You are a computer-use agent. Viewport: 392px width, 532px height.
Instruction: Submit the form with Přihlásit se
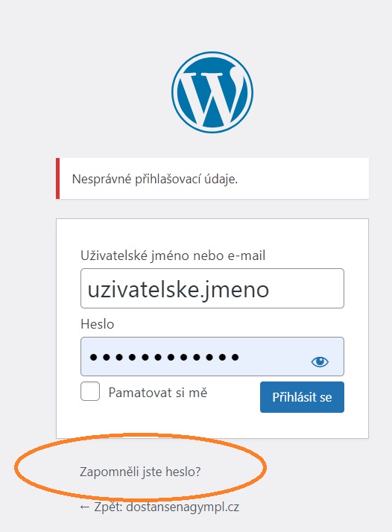(x=302, y=397)
